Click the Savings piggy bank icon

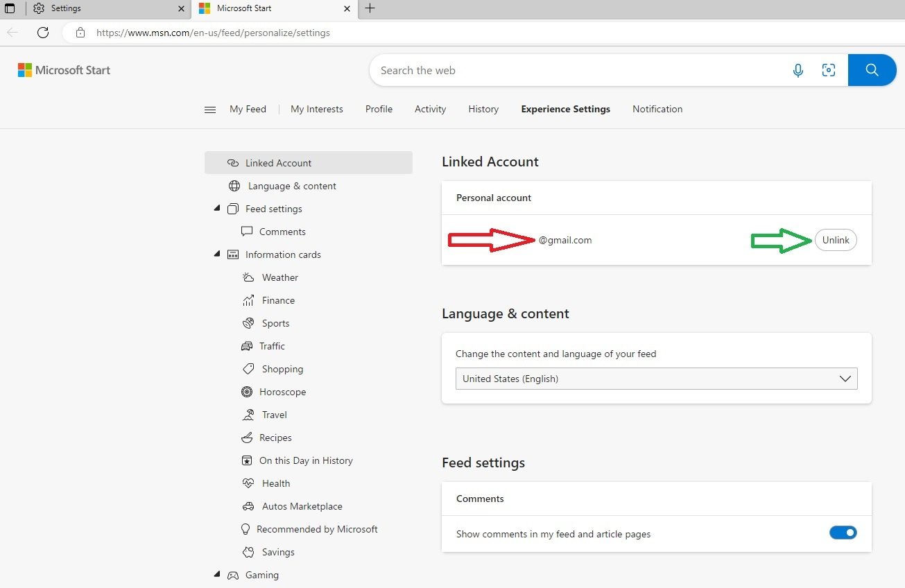pos(248,552)
